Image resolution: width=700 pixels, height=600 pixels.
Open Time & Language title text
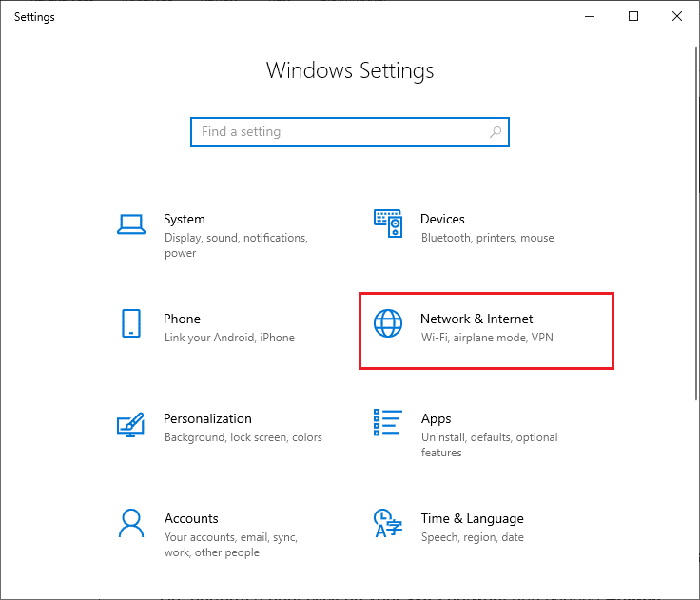click(472, 518)
